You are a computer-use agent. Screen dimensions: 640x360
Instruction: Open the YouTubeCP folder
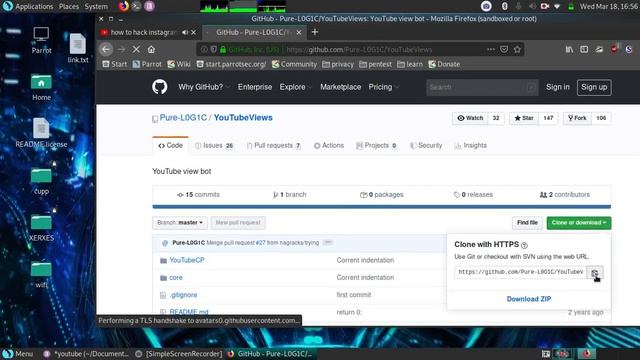[x=187, y=260]
